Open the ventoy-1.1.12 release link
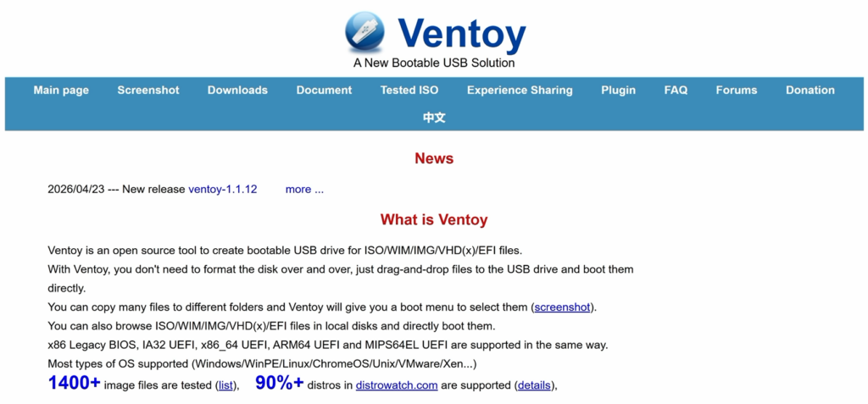The height and width of the screenshot is (404, 868). click(223, 189)
